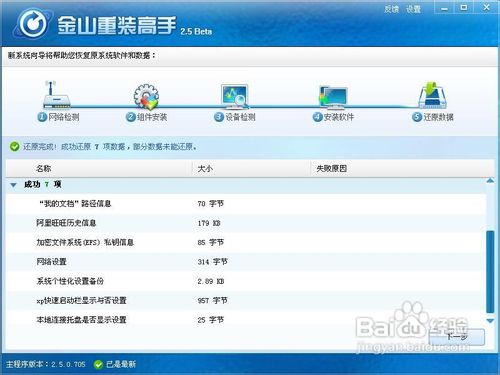Click the size value 85 字节
This screenshot has width=500, height=375.
211,242
